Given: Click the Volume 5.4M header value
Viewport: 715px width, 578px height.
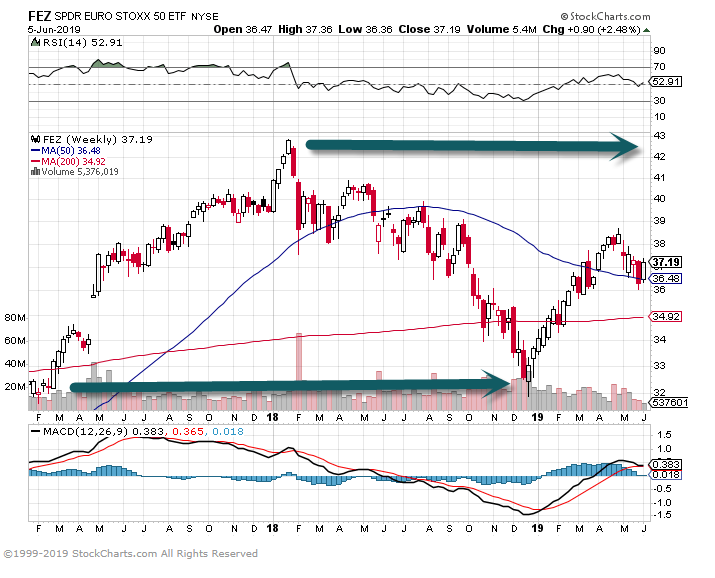Looking at the screenshot, I should pos(502,30).
